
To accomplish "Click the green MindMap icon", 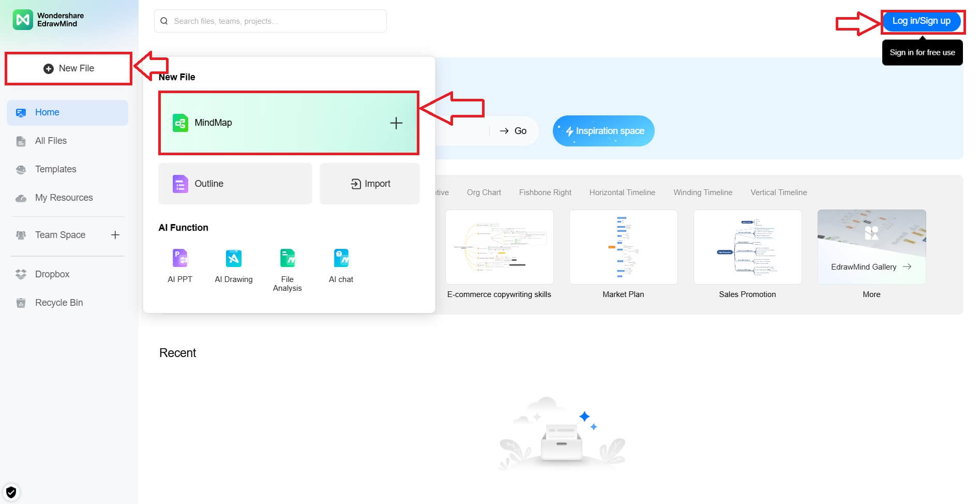I will pyautogui.click(x=180, y=123).
